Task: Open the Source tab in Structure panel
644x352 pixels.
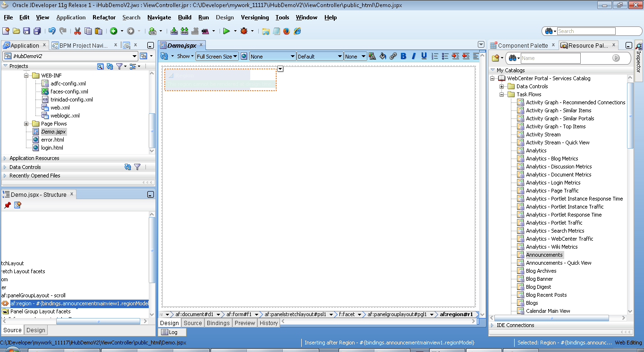Action: click(12, 330)
